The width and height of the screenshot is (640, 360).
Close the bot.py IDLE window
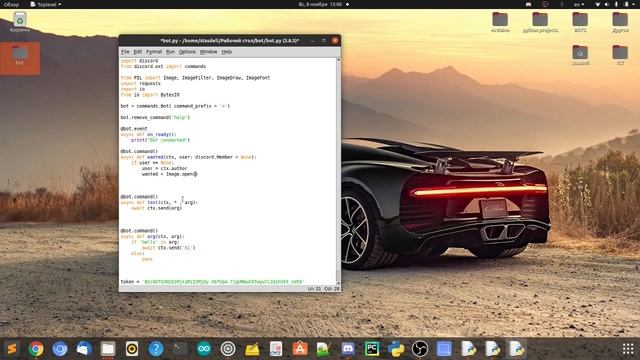click(335, 40)
